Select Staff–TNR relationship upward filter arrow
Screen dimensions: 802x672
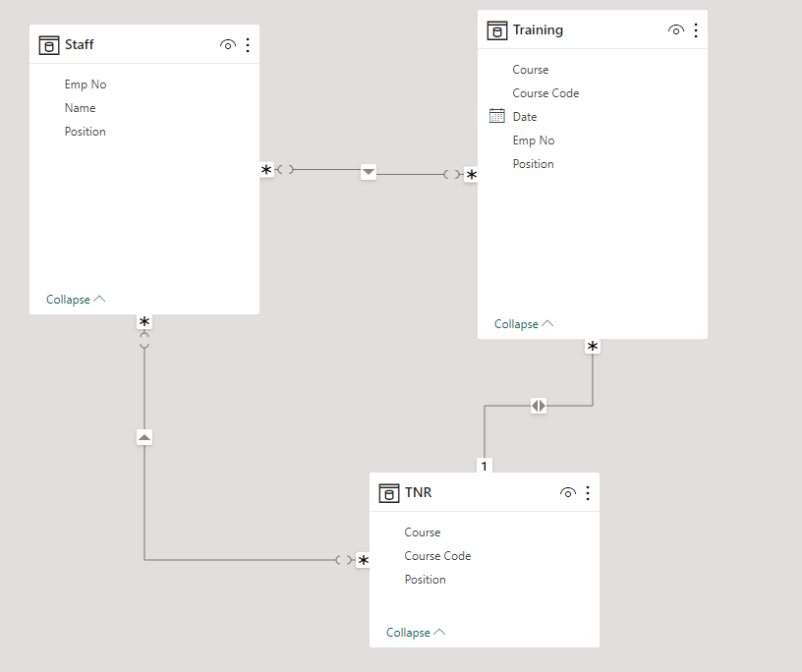click(144, 437)
